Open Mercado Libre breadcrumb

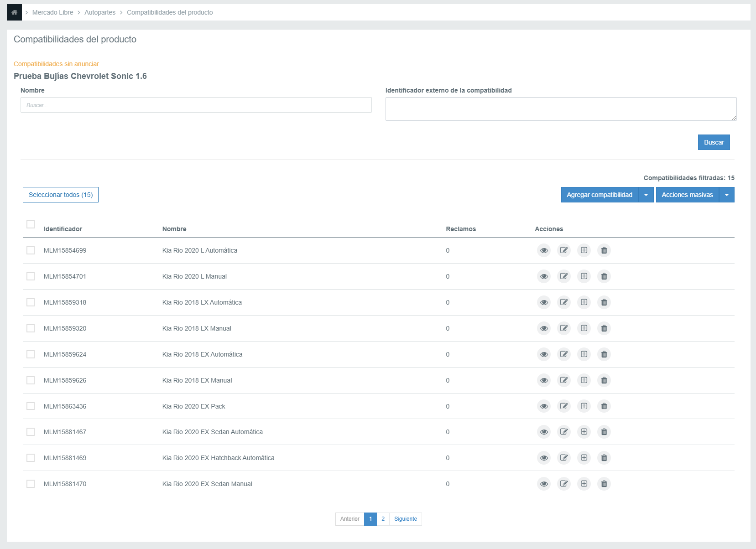point(52,12)
